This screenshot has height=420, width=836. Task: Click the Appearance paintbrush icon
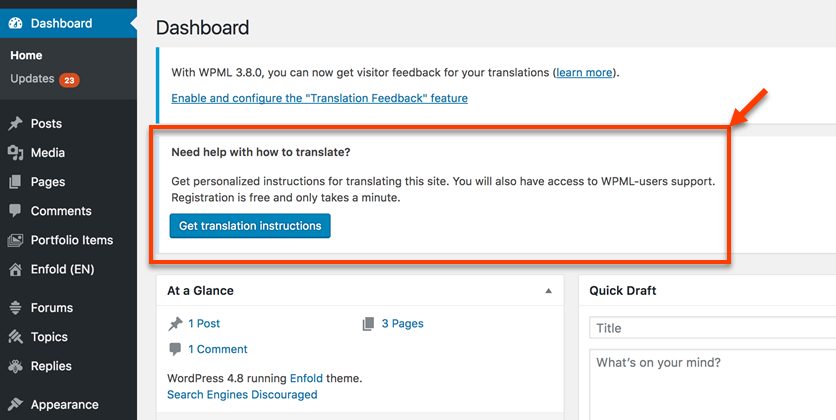pos(15,405)
